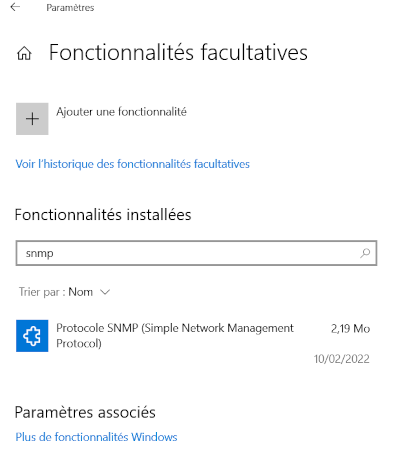Click the Paramètres associés section heading
Image resolution: width=400 pixels, height=452 pixels.
coord(85,412)
